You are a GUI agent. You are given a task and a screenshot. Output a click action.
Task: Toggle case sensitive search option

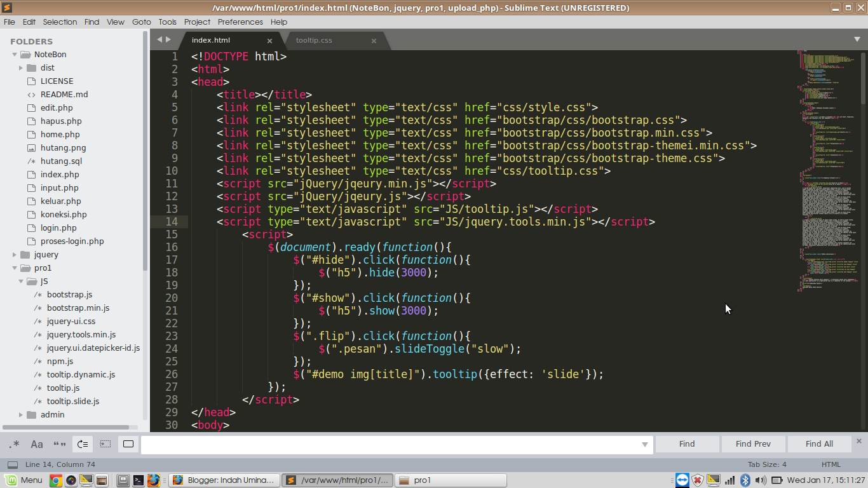point(37,444)
